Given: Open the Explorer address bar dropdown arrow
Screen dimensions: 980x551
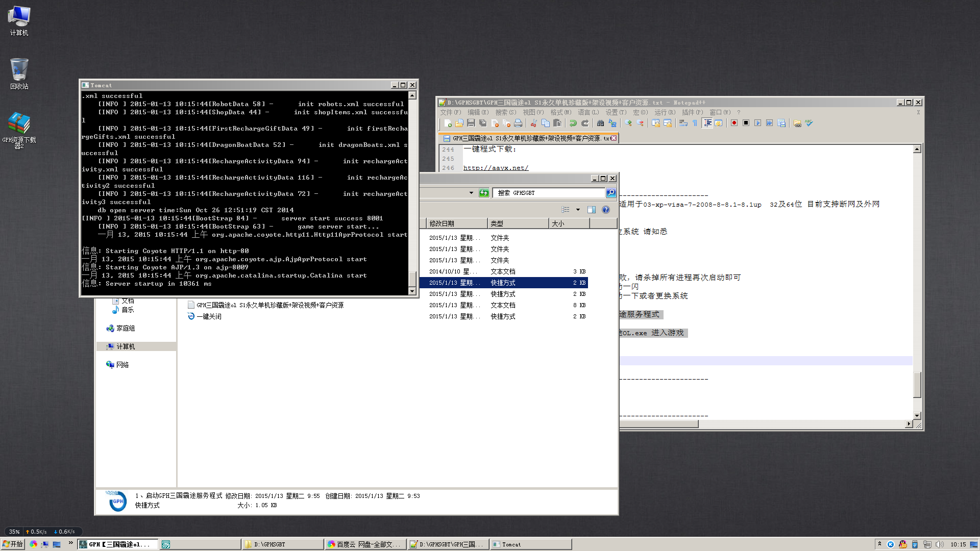Looking at the screenshot, I should [471, 193].
